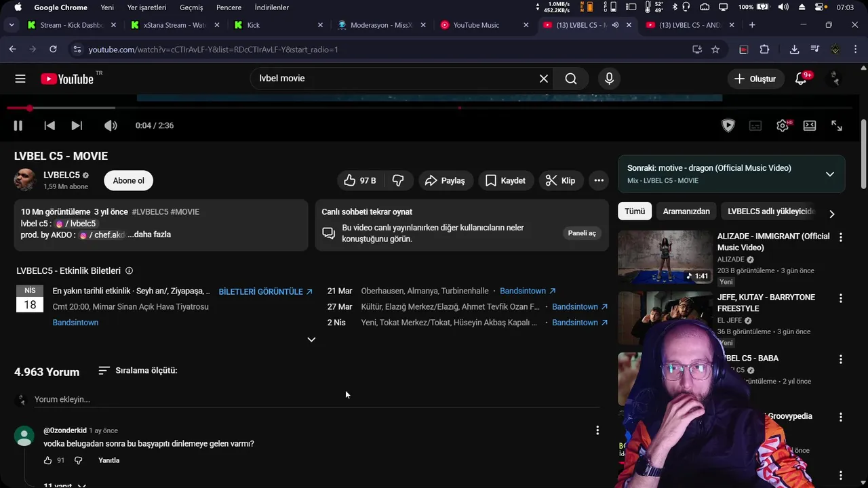Open Geçmiş menu in menu bar
This screenshot has height=488, width=868.
point(191,7)
